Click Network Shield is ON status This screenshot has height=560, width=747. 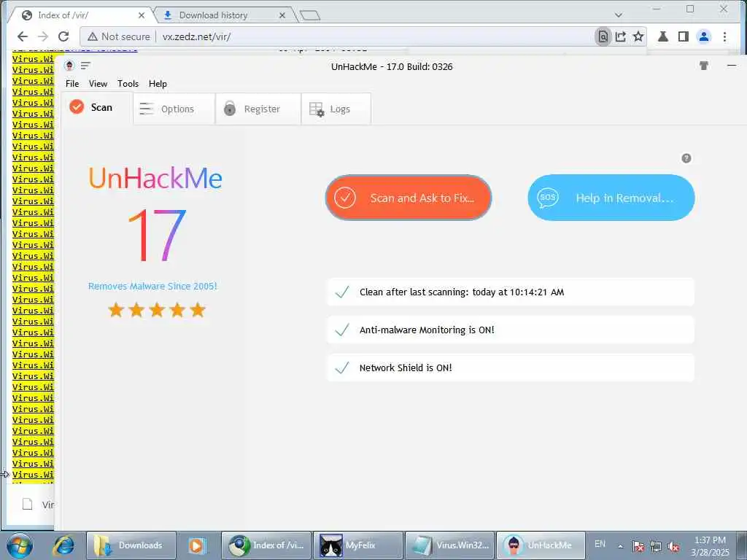[x=510, y=367]
